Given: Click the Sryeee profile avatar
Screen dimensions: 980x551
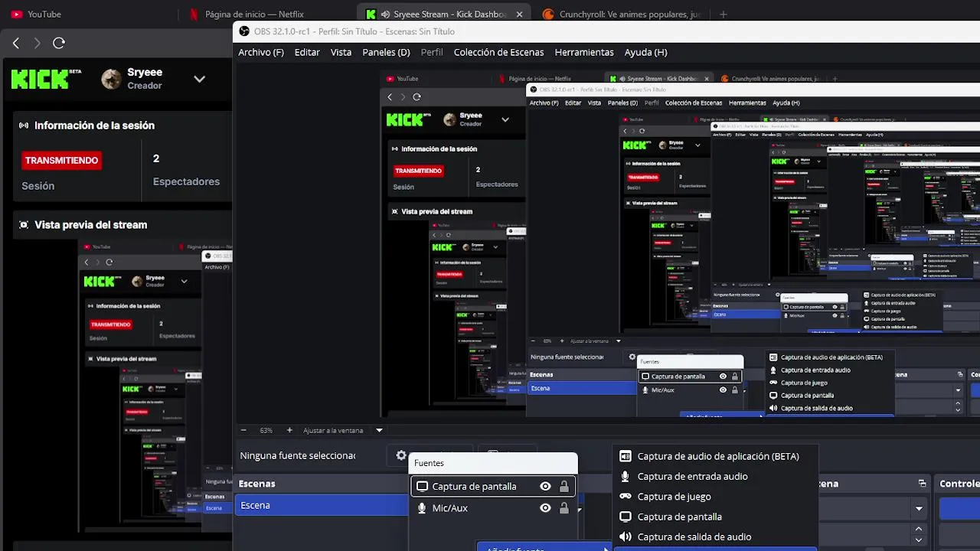Looking at the screenshot, I should (x=112, y=79).
